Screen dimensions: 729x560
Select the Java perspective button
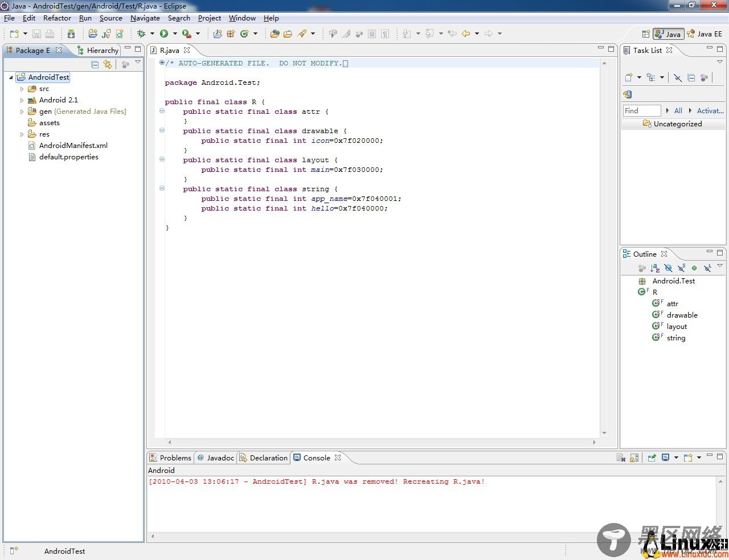pyautogui.click(x=668, y=34)
